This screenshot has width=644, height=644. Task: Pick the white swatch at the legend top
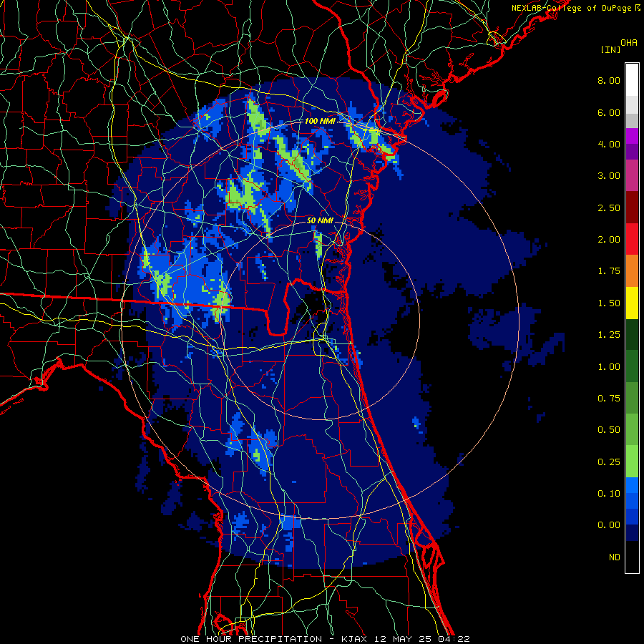pos(632,79)
